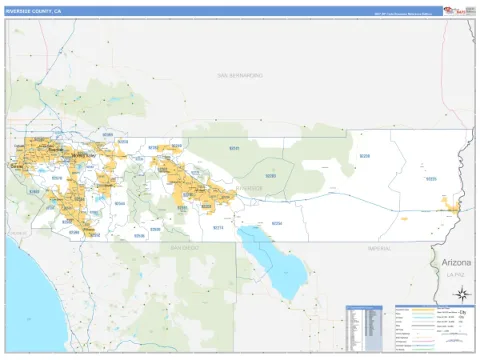Click the "SAN DIEGO" county label
This screenshot has height=360, width=480.
[185, 248]
